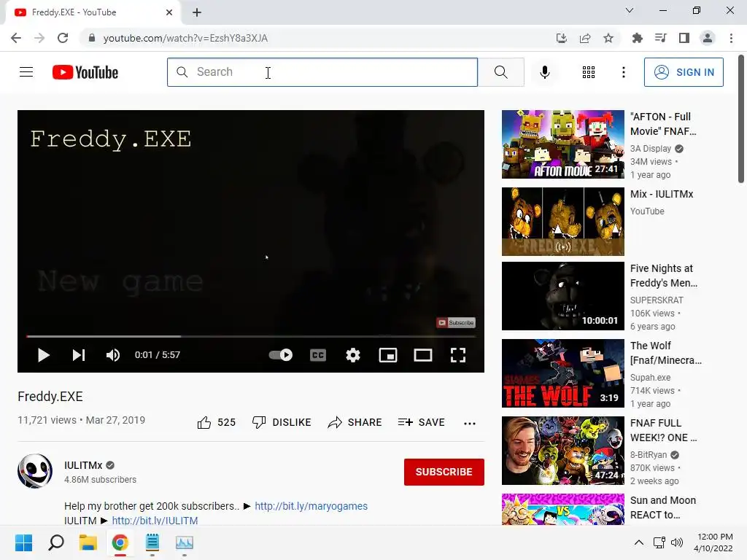Open the AFTON Full Movie thumbnail

(x=562, y=144)
